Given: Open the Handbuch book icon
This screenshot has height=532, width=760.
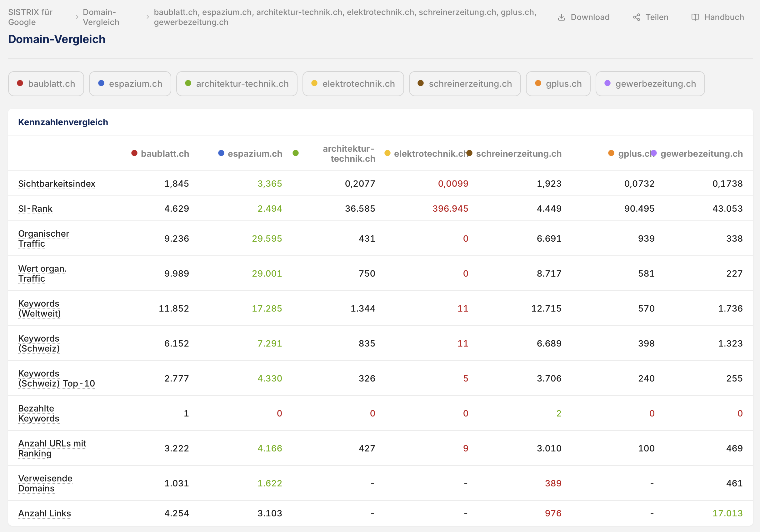Looking at the screenshot, I should pyautogui.click(x=695, y=17).
